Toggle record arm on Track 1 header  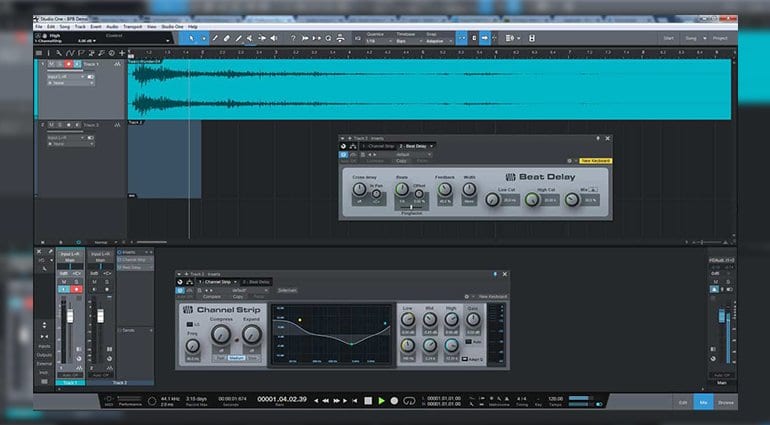69,64
